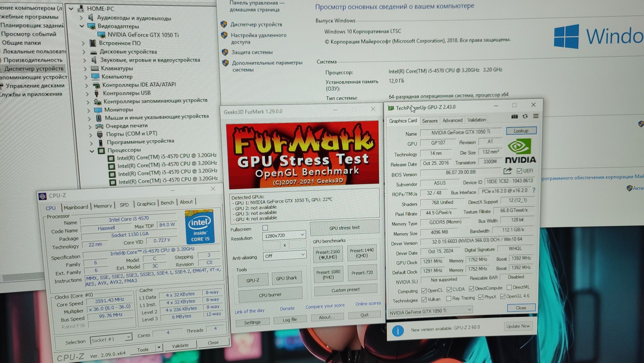Click the BIOS export share icon in GPU-Z
Viewport: 644px width, 363px height.
(507, 171)
